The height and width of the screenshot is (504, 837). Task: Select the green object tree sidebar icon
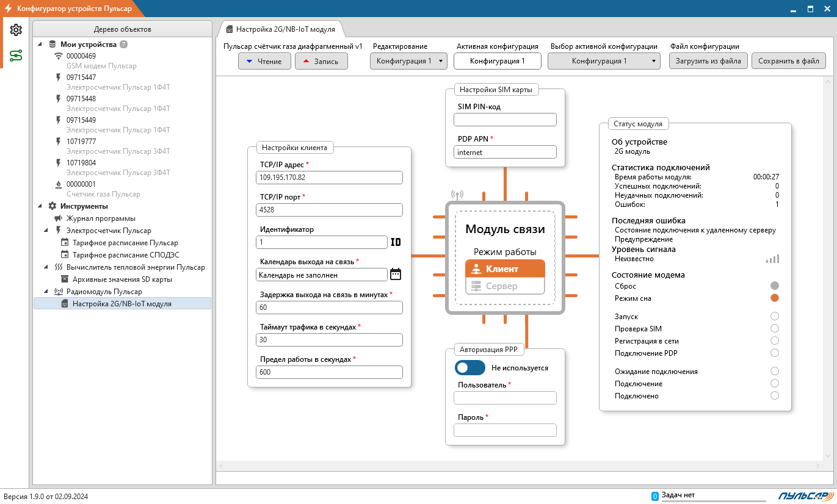click(x=16, y=56)
